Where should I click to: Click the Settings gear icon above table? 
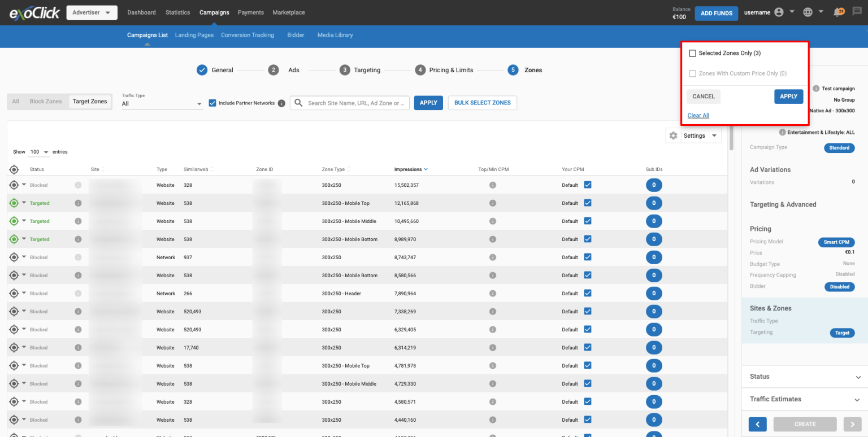[x=673, y=136]
